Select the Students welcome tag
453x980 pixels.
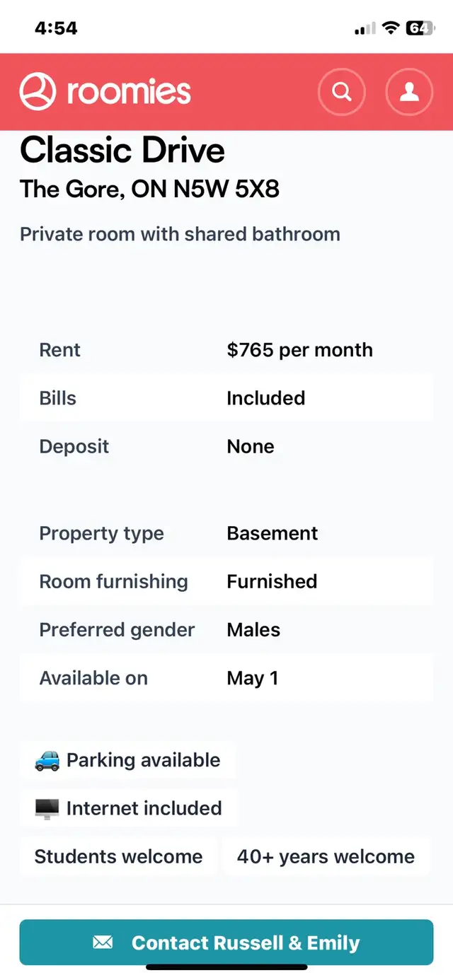(x=118, y=856)
